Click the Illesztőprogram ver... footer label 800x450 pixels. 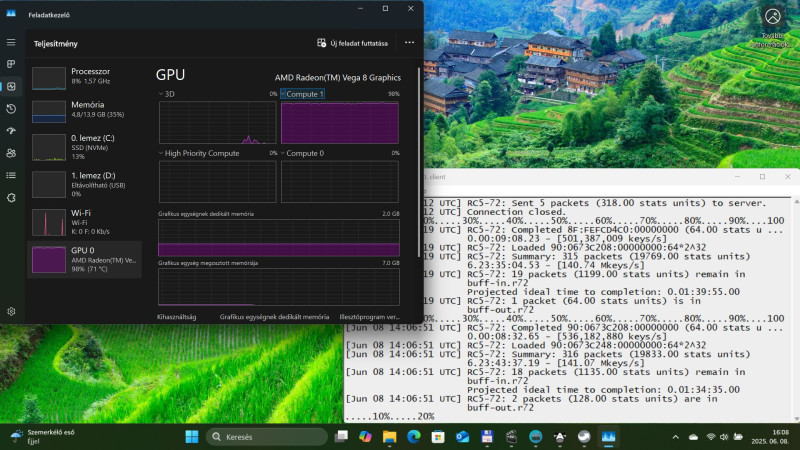pyautogui.click(x=369, y=317)
